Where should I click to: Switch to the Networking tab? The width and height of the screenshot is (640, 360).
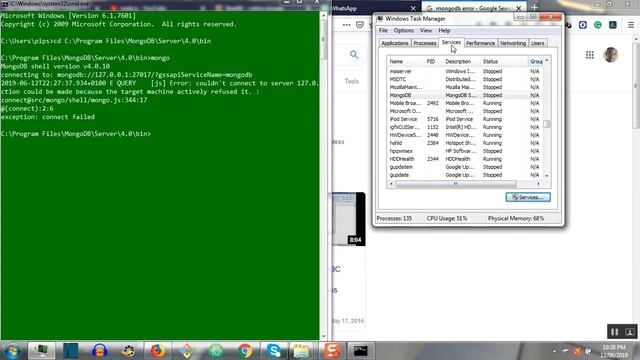tap(513, 43)
